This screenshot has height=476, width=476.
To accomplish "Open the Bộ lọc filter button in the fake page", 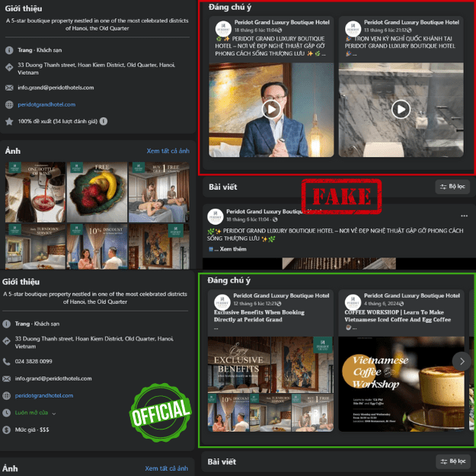I will pyautogui.click(x=452, y=187).
